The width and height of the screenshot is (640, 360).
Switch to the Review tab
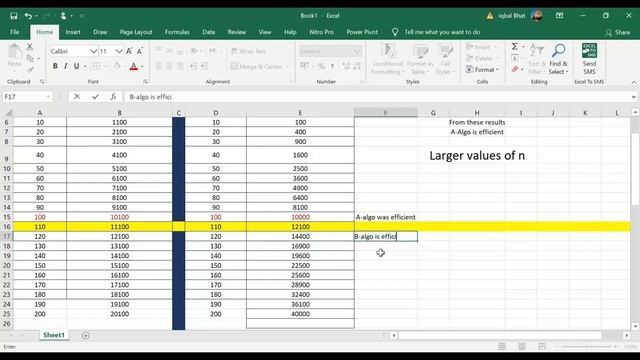[x=237, y=32]
